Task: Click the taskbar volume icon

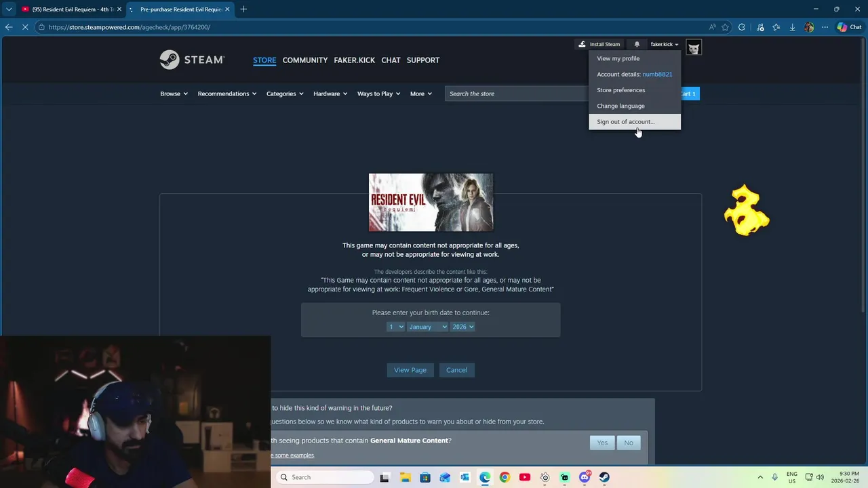Action: tap(820, 477)
